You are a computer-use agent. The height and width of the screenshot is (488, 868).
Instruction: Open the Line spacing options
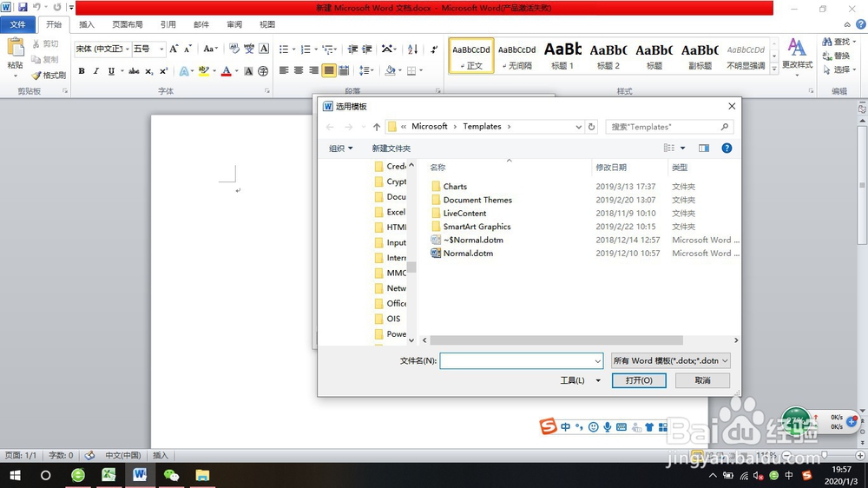click(366, 70)
